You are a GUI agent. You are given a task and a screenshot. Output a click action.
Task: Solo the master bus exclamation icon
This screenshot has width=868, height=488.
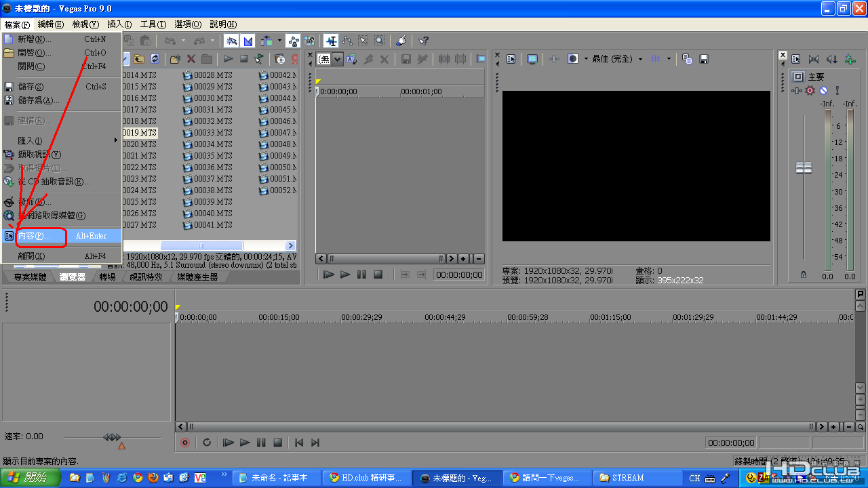[837, 90]
